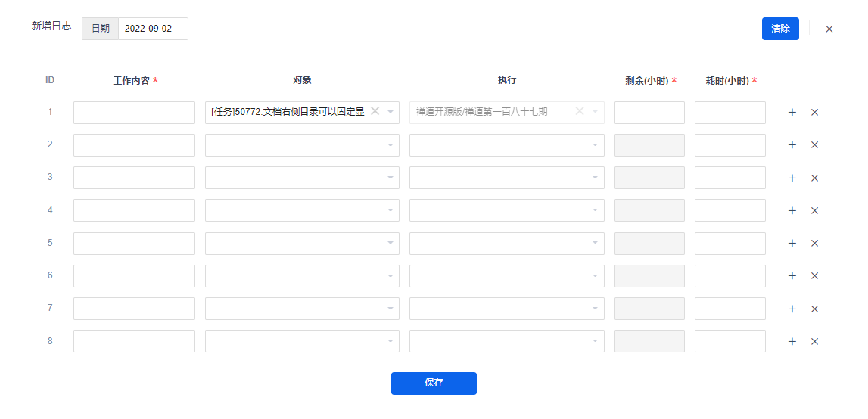Image resolution: width=868 pixels, height=419 pixels.
Task: Remove row 4 with its X icon
Action: click(814, 211)
